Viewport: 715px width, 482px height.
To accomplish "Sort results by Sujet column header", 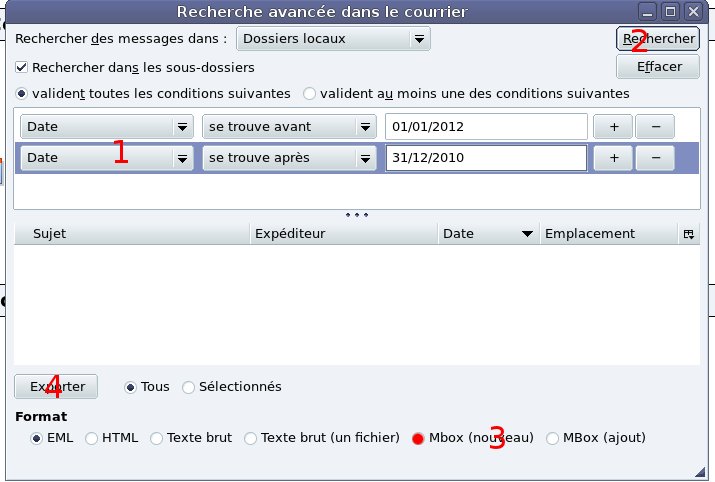I will 130,234.
